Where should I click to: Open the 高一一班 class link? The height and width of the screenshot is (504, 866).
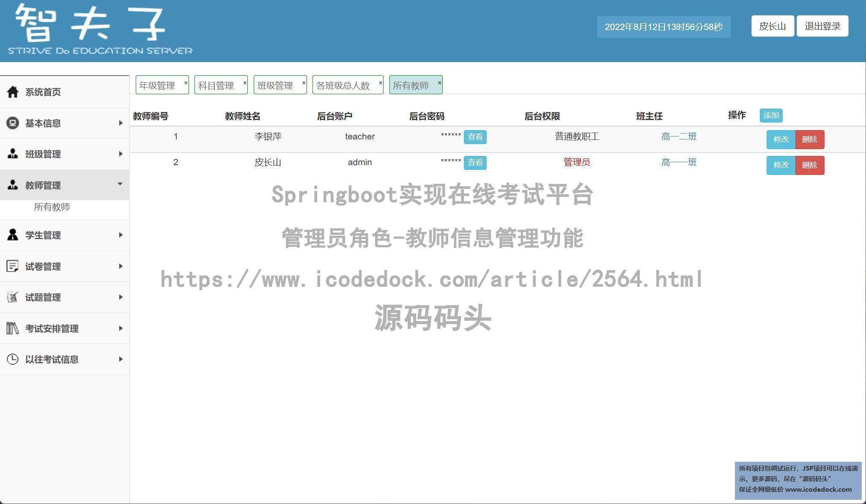[x=679, y=162]
